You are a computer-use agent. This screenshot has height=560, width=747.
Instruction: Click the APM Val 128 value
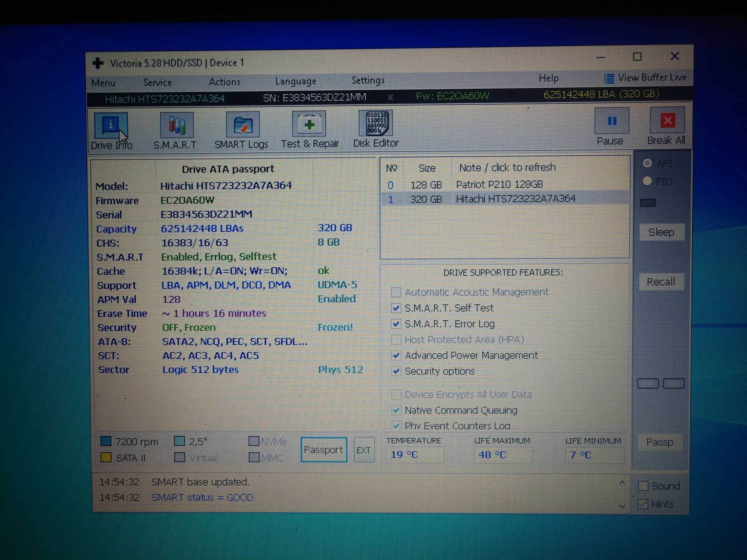pyautogui.click(x=171, y=299)
